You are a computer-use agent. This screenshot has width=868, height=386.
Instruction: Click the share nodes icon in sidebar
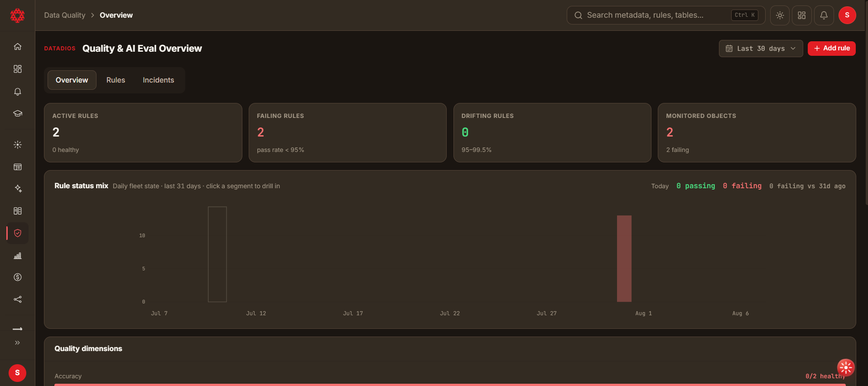pos(18,299)
